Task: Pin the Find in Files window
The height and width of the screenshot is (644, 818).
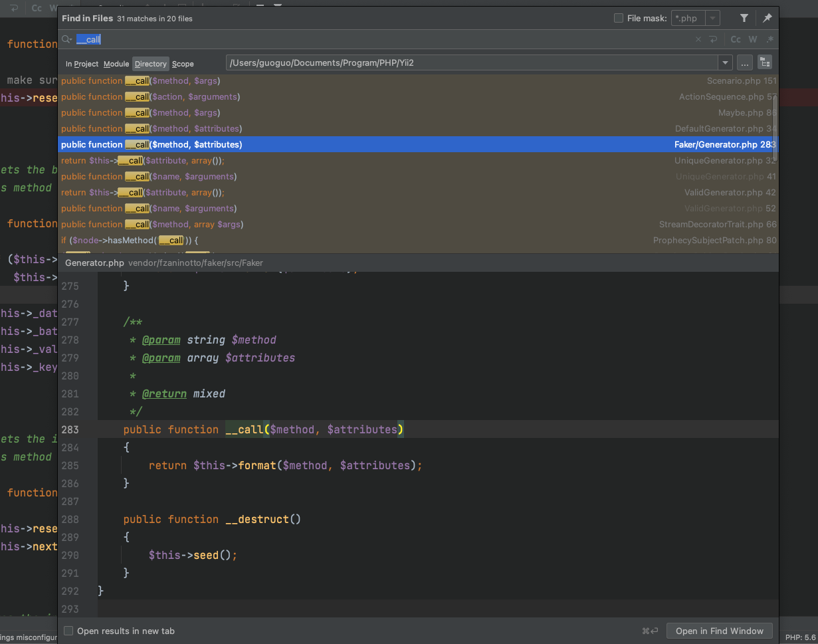Action: [767, 19]
